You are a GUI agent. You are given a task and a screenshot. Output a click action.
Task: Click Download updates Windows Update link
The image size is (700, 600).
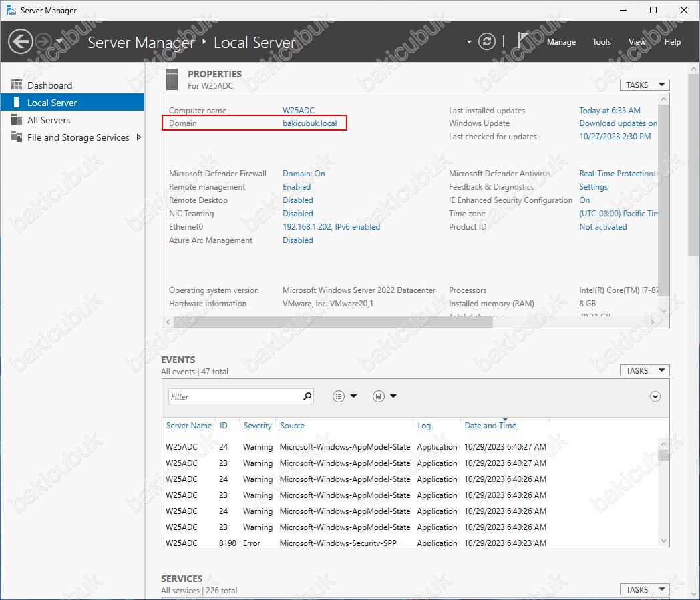point(618,123)
